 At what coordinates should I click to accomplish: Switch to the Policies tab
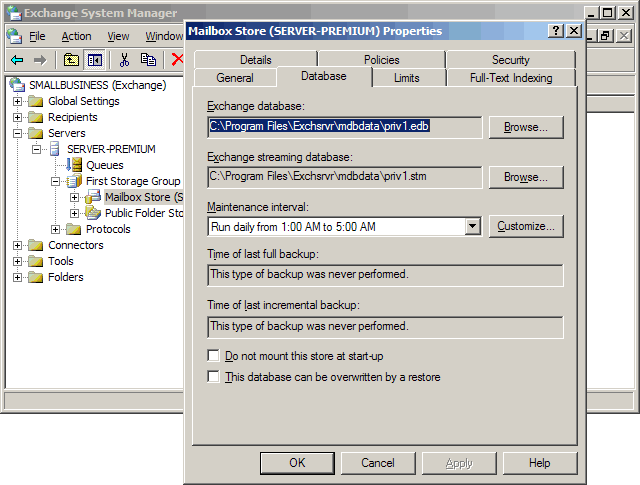tap(382, 60)
